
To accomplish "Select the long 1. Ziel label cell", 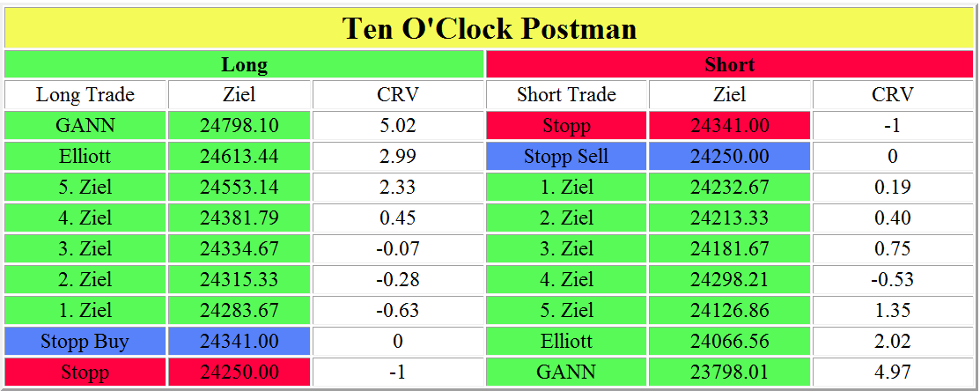I will pyautogui.click(x=85, y=310).
